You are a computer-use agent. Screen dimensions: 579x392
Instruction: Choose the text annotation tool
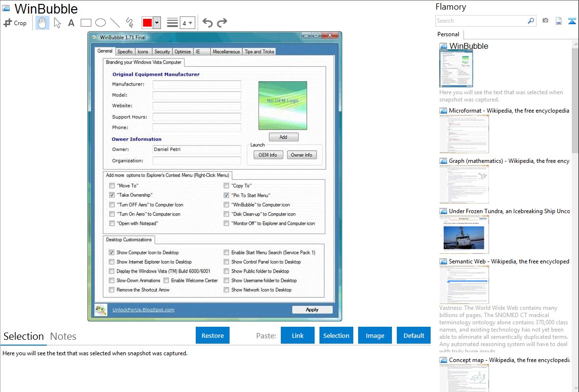(x=71, y=23)
